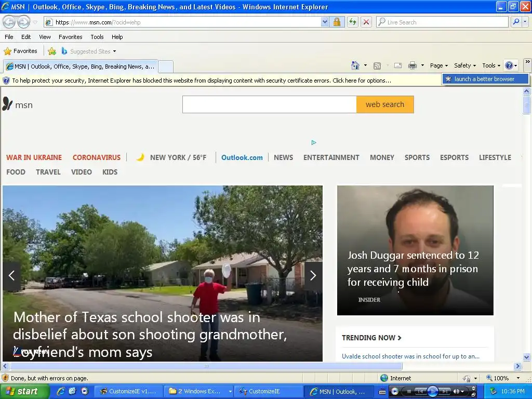
Task: Show next slide with right carousel arrow
Action: (313, 275)
